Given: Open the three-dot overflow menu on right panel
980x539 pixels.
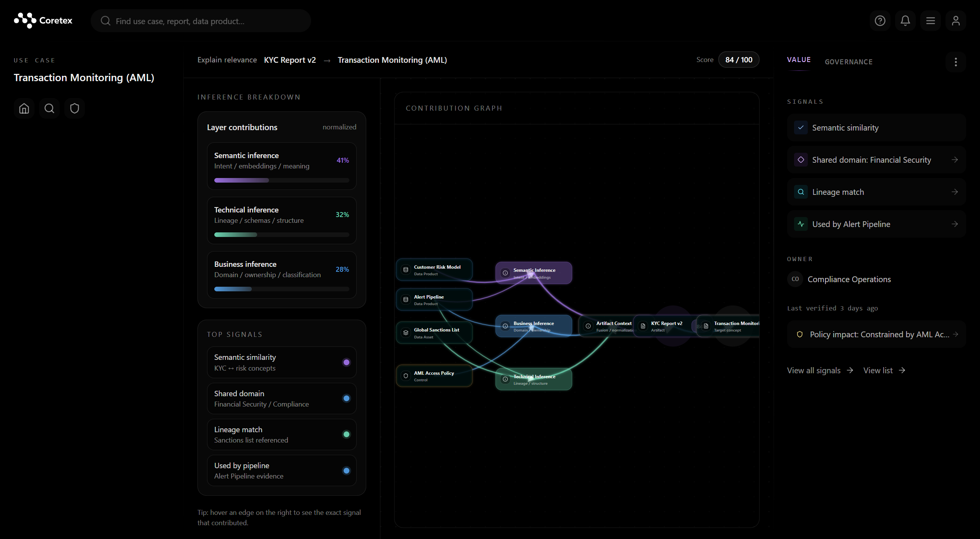Looking at the screenshot, I should [955, 62].
